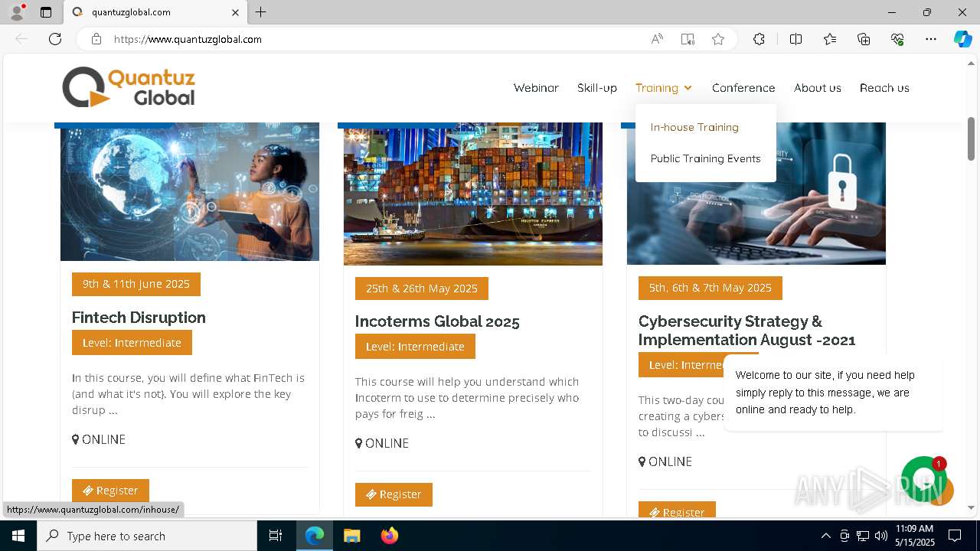Click the page vertical scrollbar thumb

[972, 139]
